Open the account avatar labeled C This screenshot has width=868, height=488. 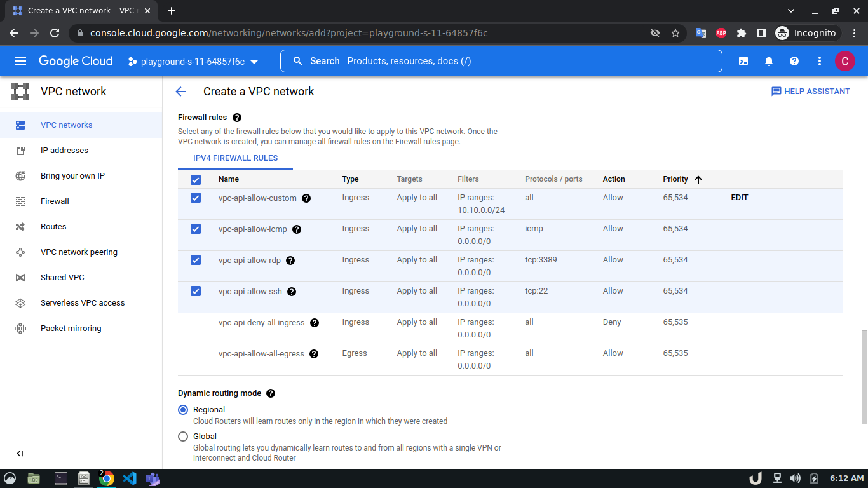(x=844, y=61)
